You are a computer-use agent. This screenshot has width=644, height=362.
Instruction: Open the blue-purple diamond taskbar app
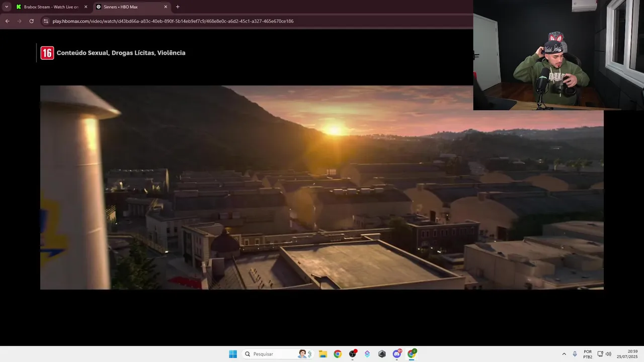pyautogui.click(x=367, y=354)
